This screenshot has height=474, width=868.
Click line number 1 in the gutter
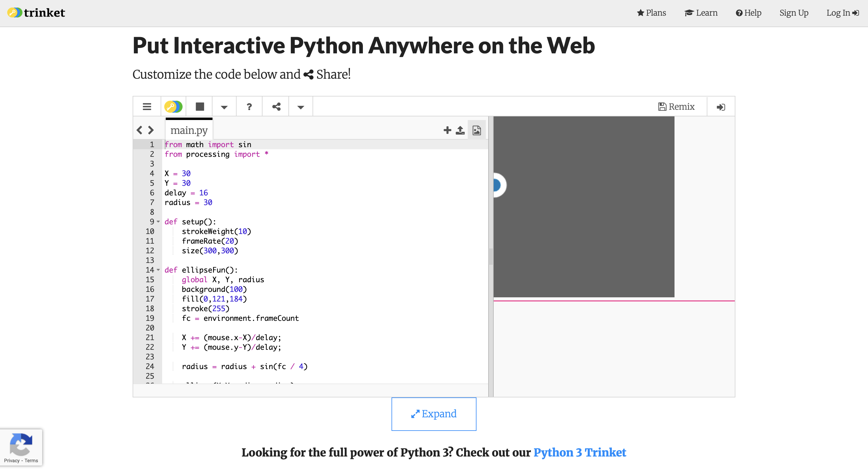coord(152,145)
